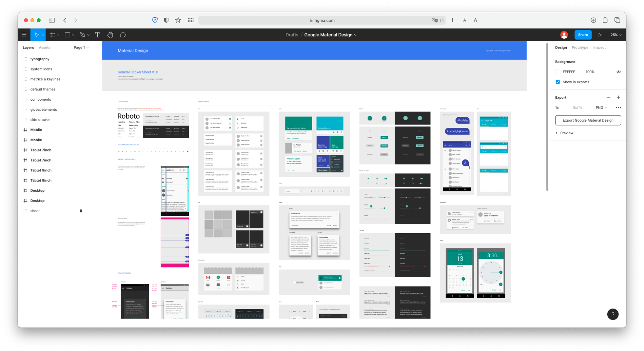Switch to the Assets tab
Viewport: 644px width, 351px height.
pos(44,48)
